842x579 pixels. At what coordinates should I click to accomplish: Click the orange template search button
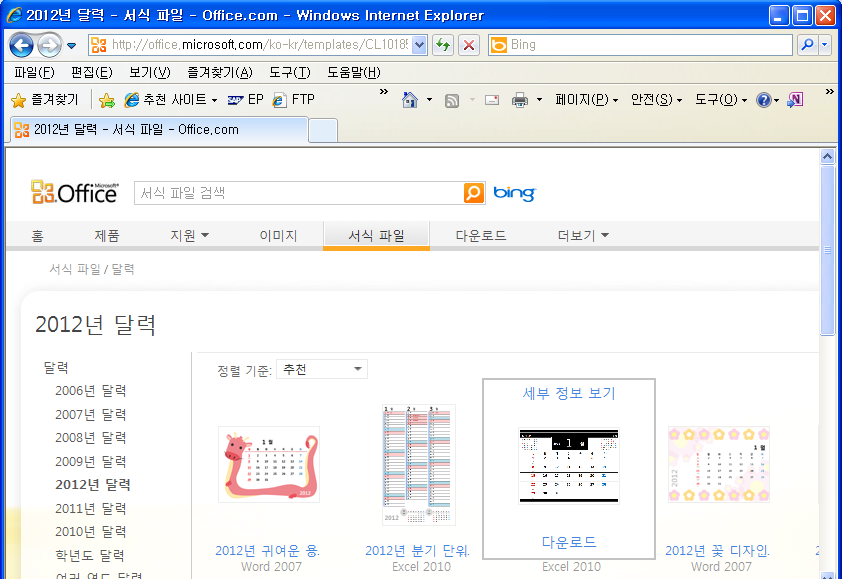click(474, 193)
